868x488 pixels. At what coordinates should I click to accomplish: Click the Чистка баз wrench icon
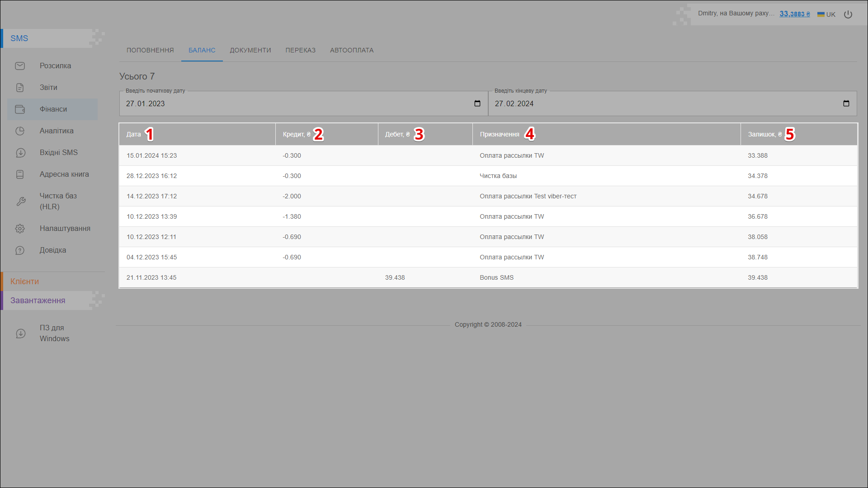pos(21,202)
